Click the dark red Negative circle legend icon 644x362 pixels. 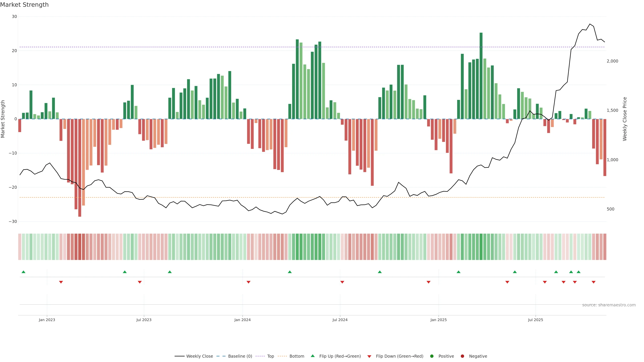tap(462, 356)
